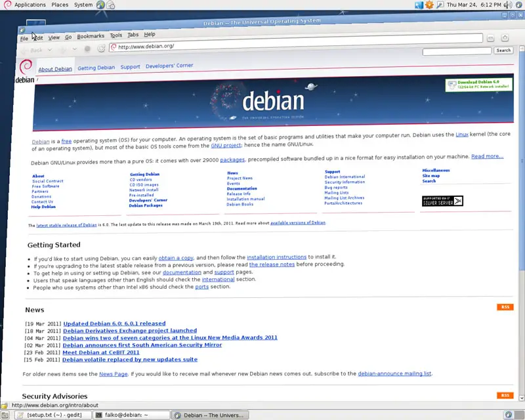This screenshot has height=420, width=525.
Task: Open the System menu
Action: click(x=83, y=5)
